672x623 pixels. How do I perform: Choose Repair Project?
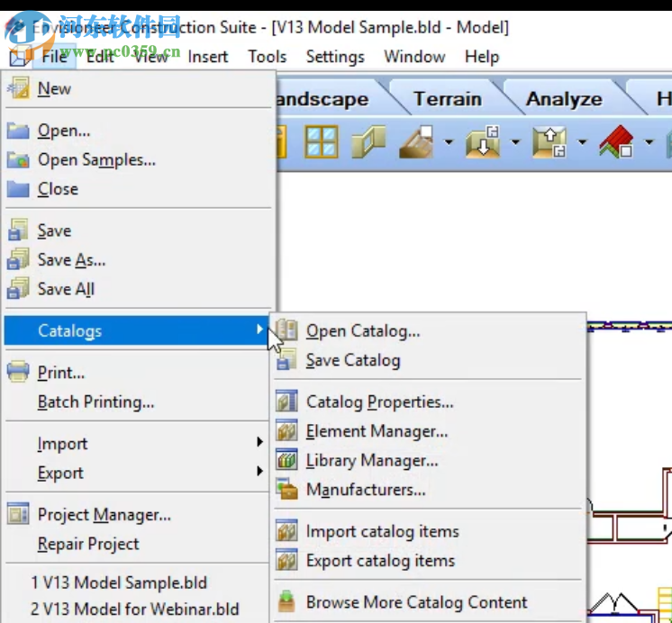(x=137, y=543)
